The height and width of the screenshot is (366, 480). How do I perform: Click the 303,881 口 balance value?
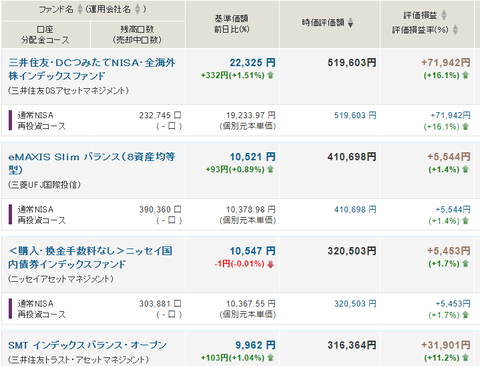click(160, 304)
